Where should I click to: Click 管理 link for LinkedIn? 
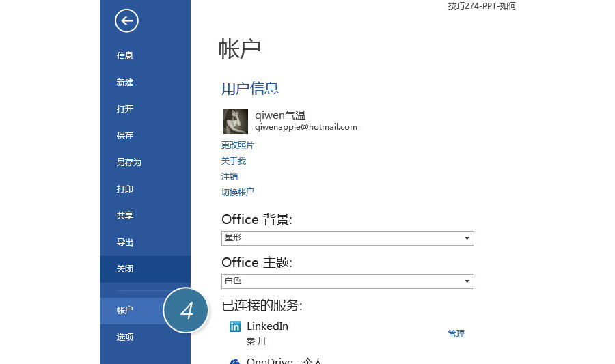456,333
